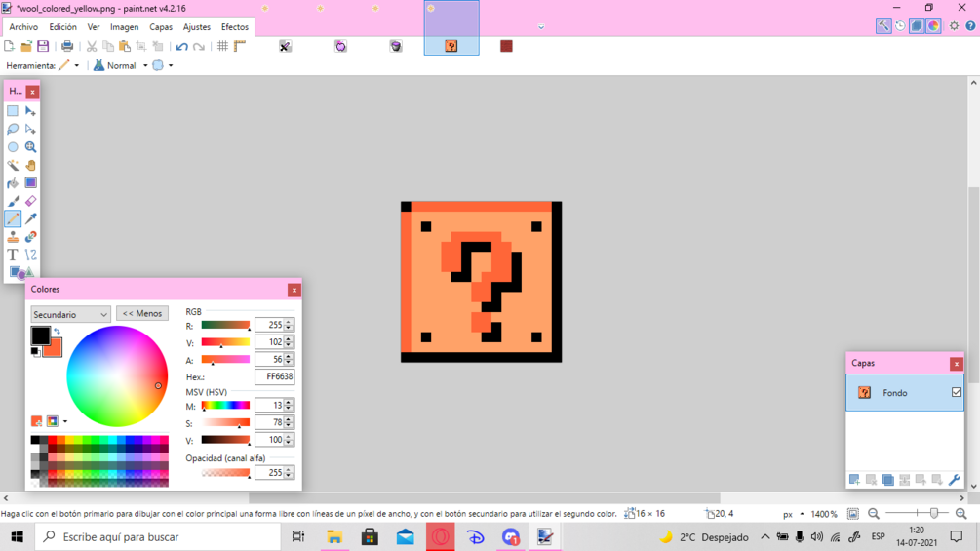Screen dimensions: 980x551
Task: Add new layer in Capas panel
Action: click(854, 480)
